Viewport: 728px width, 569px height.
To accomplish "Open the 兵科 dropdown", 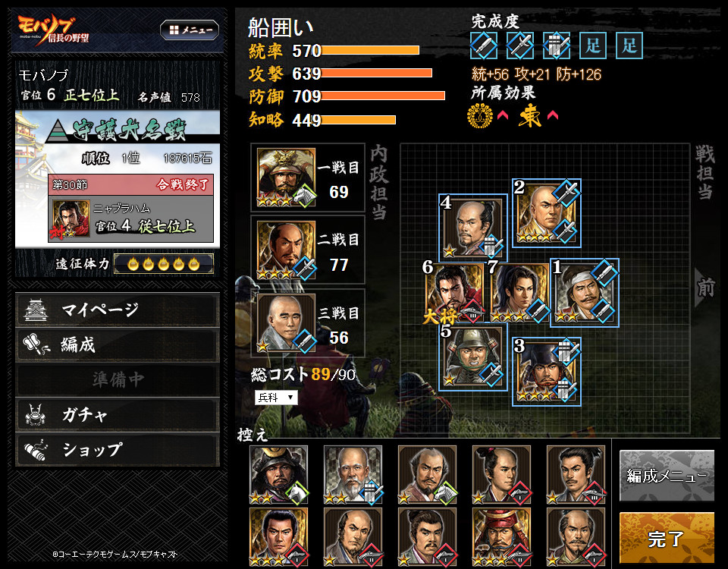I will coord(276,398).
